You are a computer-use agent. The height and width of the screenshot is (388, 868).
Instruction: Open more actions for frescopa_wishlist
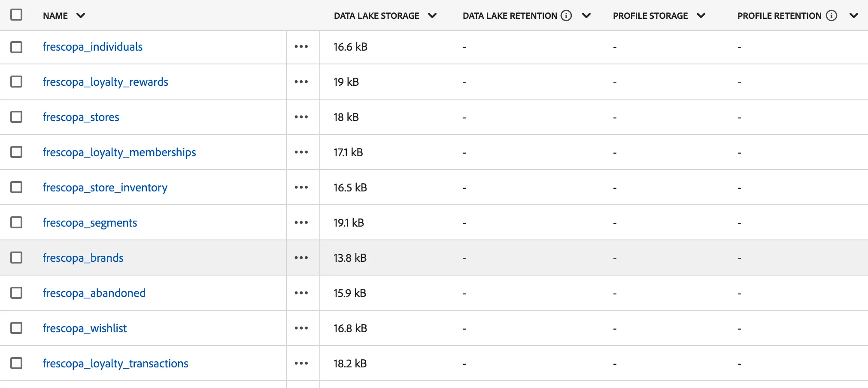301,328
